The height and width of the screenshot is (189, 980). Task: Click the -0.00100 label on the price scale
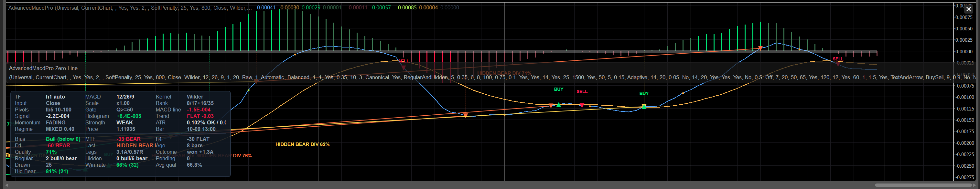[964, 97]
